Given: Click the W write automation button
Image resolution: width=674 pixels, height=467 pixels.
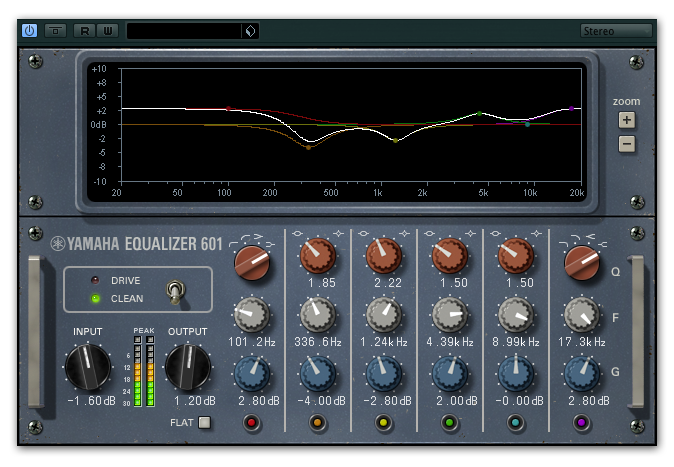Looking at the screenshot, I should click(x=107, y=31).
